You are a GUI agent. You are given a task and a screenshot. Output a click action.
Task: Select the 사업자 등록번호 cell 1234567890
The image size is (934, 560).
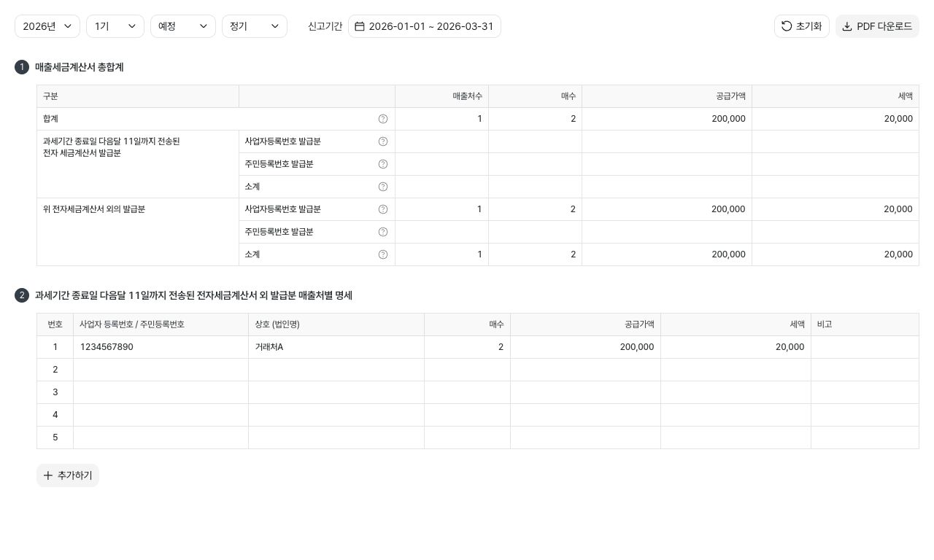(x=161, y=347)
